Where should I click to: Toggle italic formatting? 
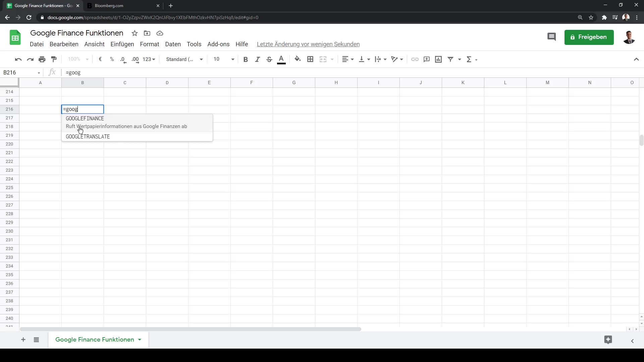[258, 59]
